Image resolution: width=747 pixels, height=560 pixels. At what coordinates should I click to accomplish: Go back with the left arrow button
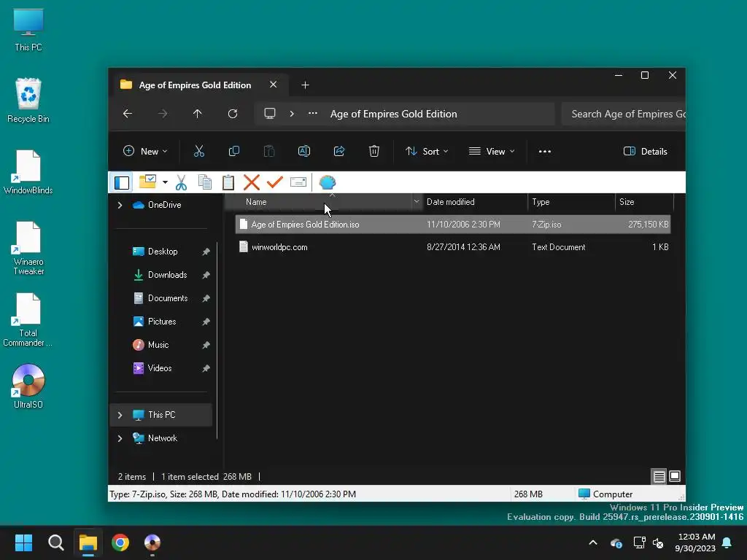point(127,114)
